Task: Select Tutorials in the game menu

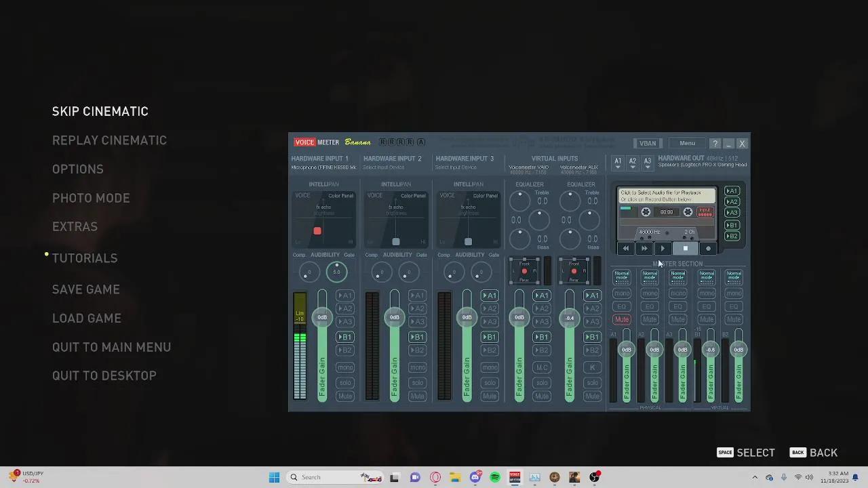Action: pos(85,258)
